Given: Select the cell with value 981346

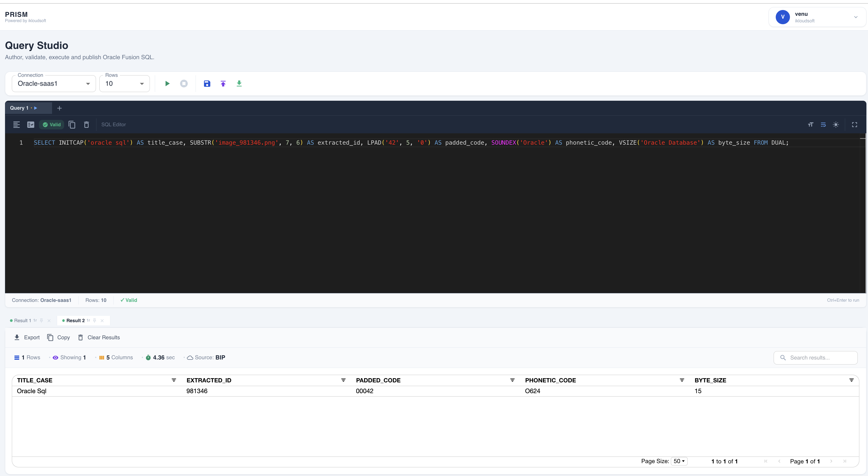Looking at the screenshot, I should (266, 391).
